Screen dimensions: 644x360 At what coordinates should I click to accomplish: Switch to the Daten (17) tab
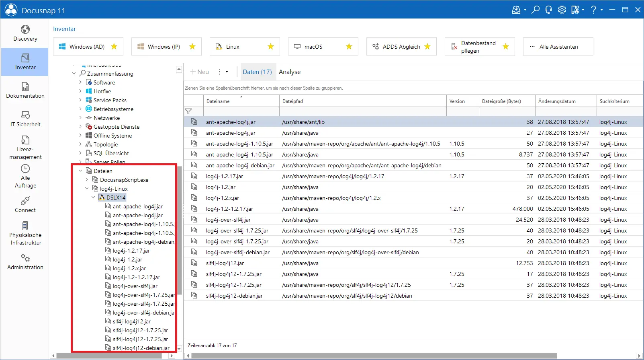click(257, 72)
